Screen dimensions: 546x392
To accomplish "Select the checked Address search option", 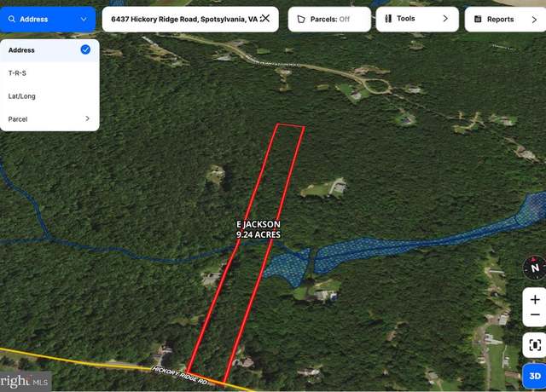I will pyautogui.click(x=49, y=50).
